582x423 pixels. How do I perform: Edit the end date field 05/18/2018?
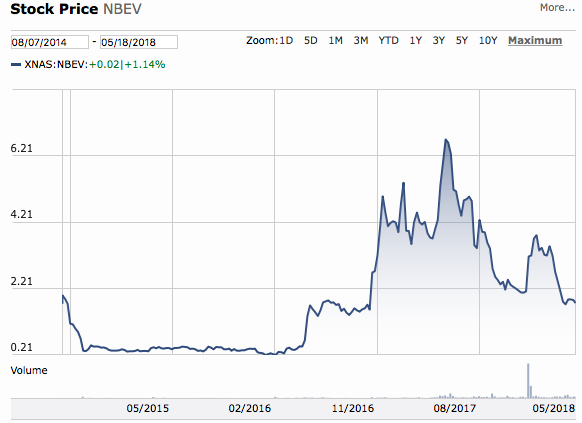pyautogui.click(x=139, y=42)
